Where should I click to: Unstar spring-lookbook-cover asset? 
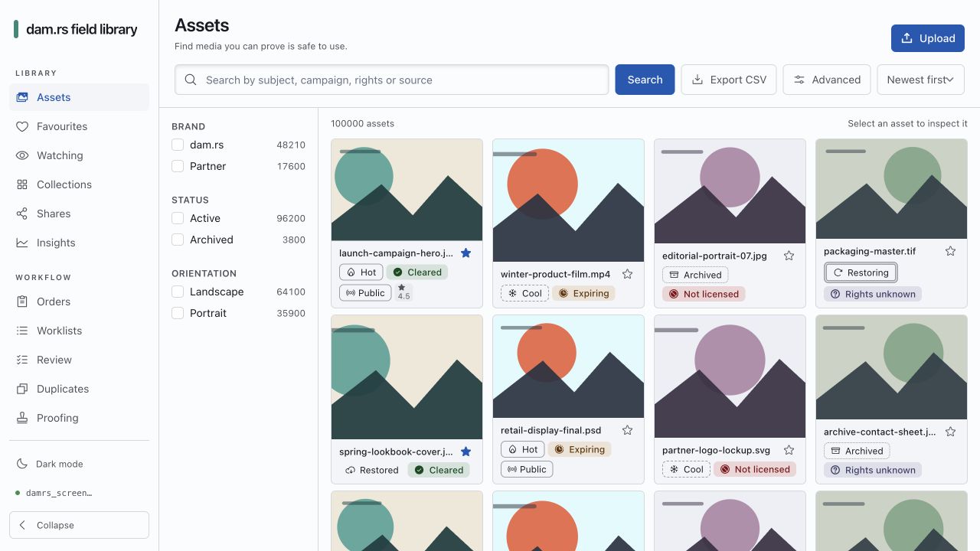tap(465, 452)
